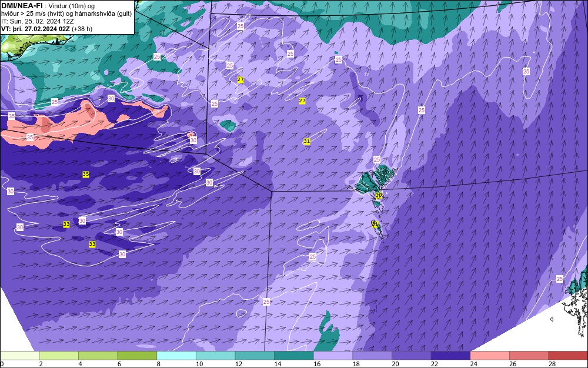Select the 12–14 m/s teal legend swatch
588x368 pixels.
pos(255,356)
